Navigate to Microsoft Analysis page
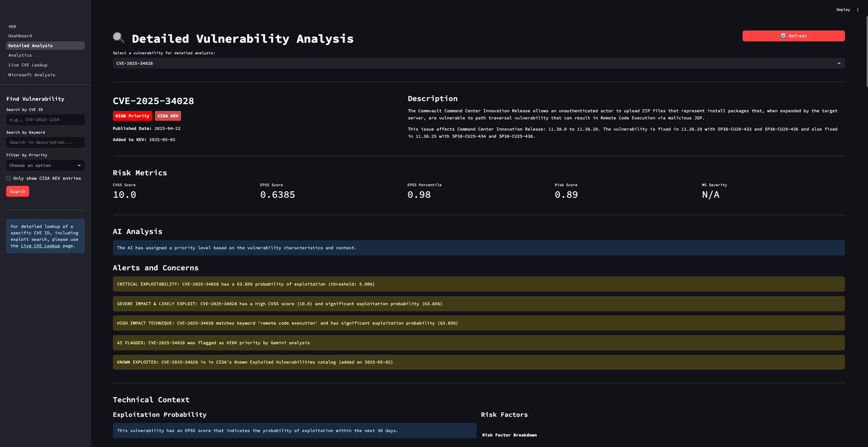868x447 pixels. tap(32, 75)
